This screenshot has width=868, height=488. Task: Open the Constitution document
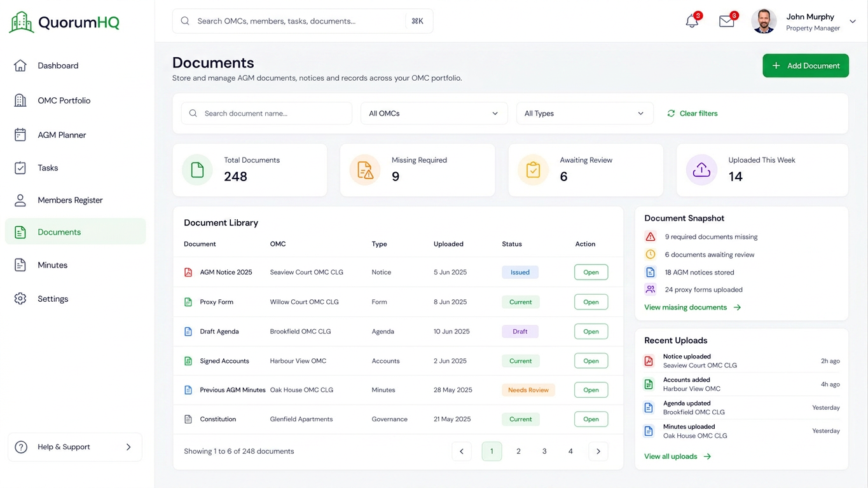(x=591, y=419)
